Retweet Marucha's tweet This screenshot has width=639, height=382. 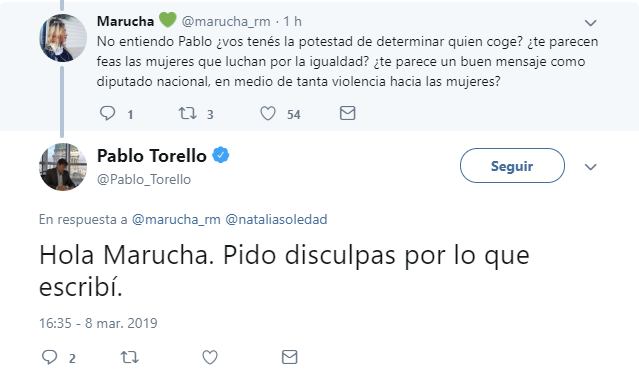tap(187, 113)
